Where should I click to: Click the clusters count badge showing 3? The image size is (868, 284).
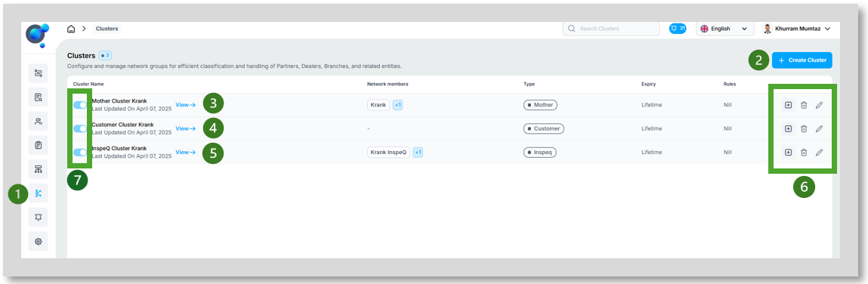(x=105, y=55)
